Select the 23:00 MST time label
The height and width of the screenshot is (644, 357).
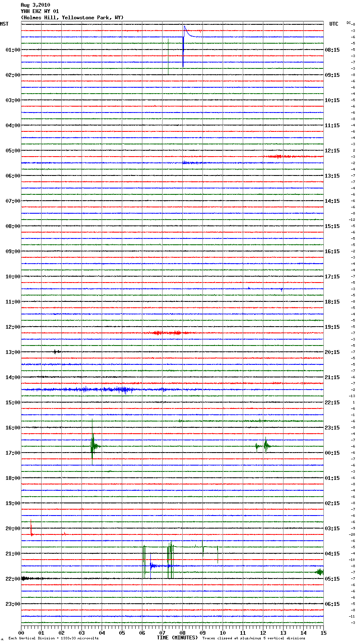(13, 604)
